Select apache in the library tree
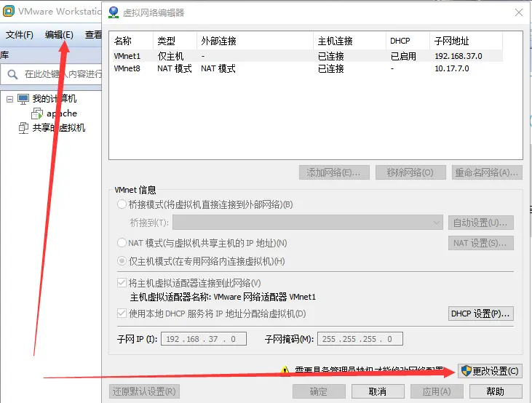 tap(62, 113)
